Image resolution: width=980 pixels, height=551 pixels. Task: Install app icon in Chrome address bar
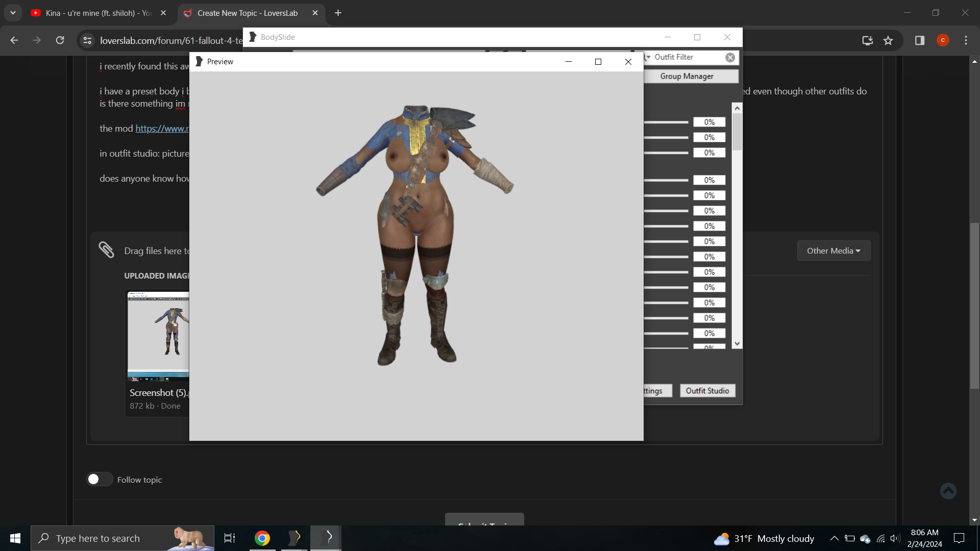click(867, 40)
